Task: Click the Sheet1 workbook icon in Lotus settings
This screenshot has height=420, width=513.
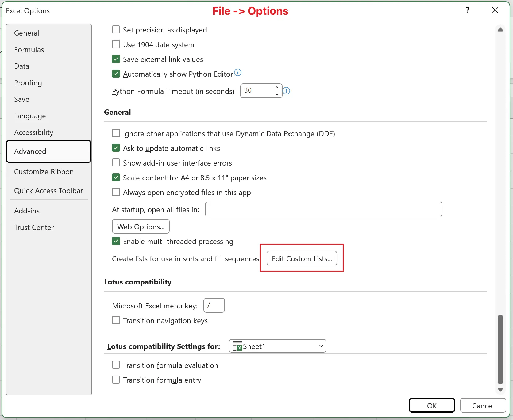Action: click(237, 346)
